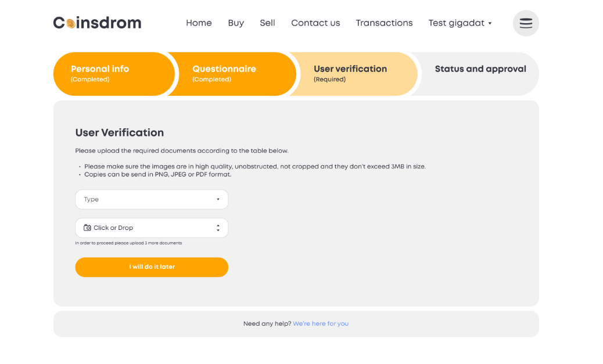603x364 pixels.
Task: View the Transactions page
Action: [384, 23]
